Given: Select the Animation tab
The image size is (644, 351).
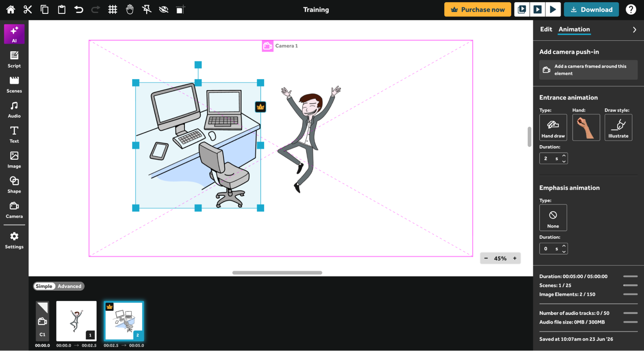Looking at the screenshot, I should pos(574,29).
